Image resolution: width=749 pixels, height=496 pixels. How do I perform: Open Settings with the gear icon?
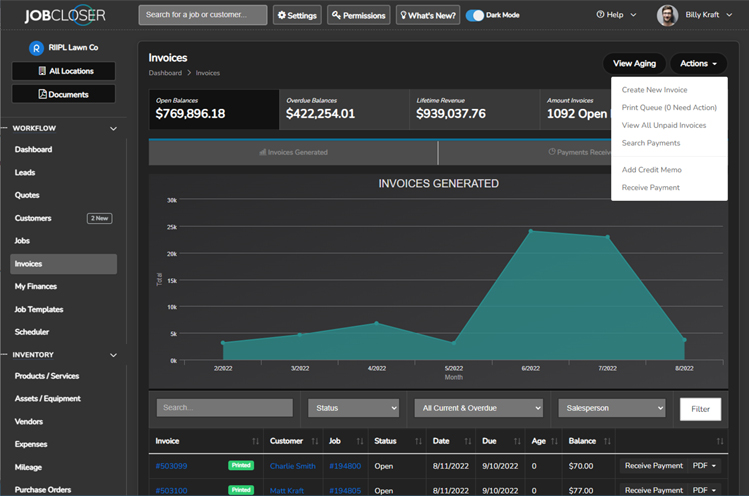point(296,15)
